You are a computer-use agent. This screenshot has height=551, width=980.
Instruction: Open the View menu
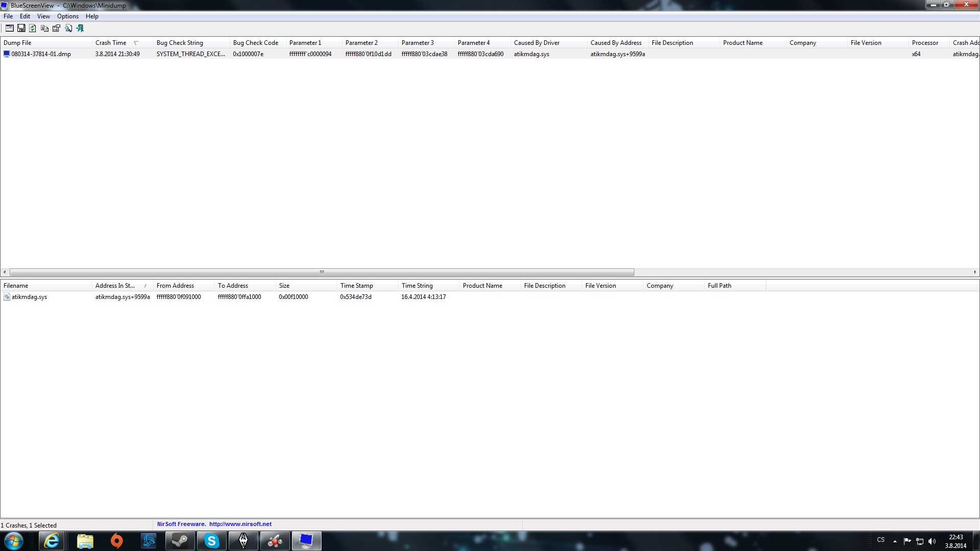click(x=43, y=16)
